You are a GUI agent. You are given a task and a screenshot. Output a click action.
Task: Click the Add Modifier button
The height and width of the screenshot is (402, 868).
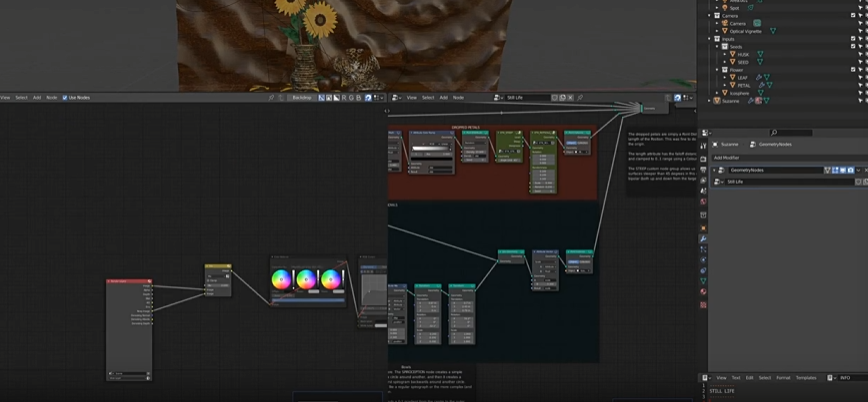coord(727,157)
